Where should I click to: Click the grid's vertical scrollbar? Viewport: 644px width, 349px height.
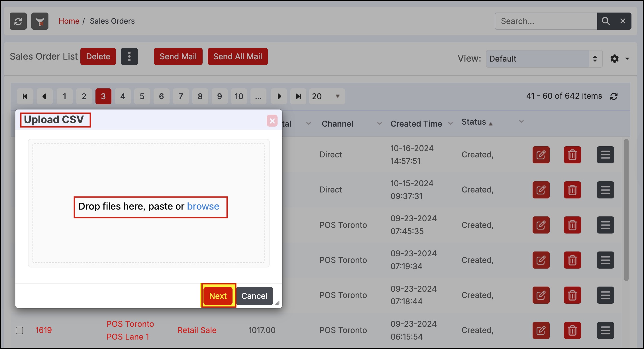click(626, 210)
